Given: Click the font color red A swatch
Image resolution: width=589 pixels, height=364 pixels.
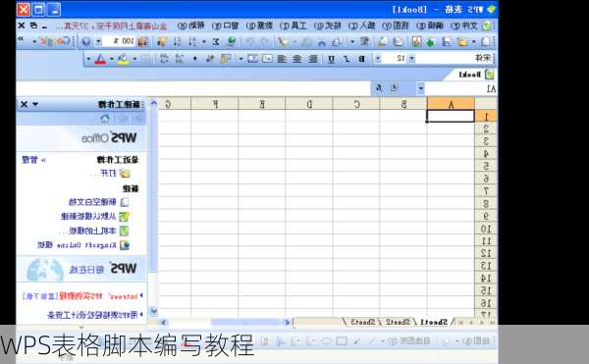Looking at the screenshot, I should click(x=100, y=59).
